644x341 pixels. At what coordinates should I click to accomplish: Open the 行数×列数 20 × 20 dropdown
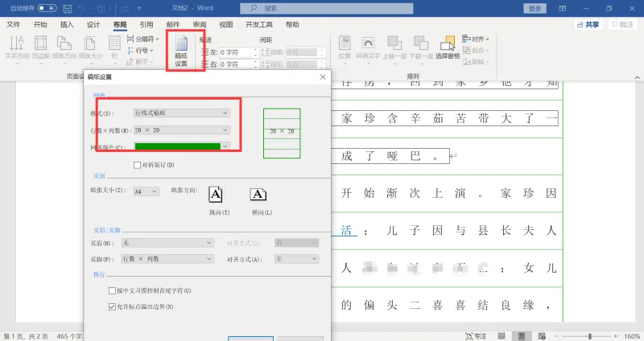click(182, 130)
